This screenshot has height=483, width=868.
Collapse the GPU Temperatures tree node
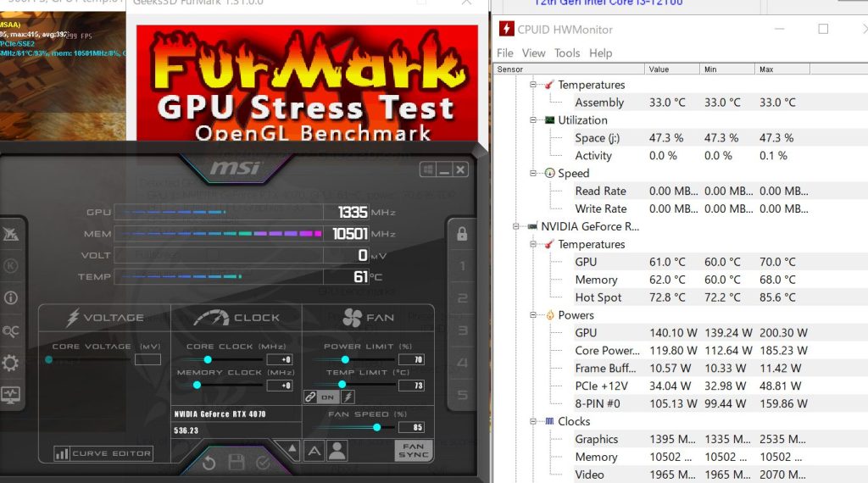[532, 244]
